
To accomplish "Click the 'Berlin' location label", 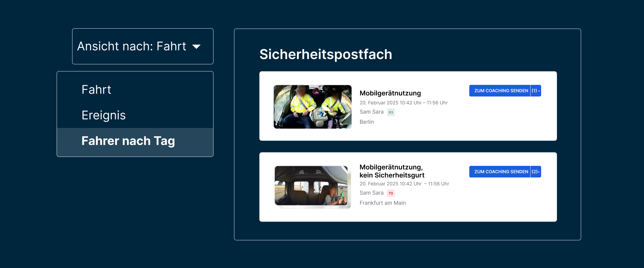I will [x=367, y=122].
